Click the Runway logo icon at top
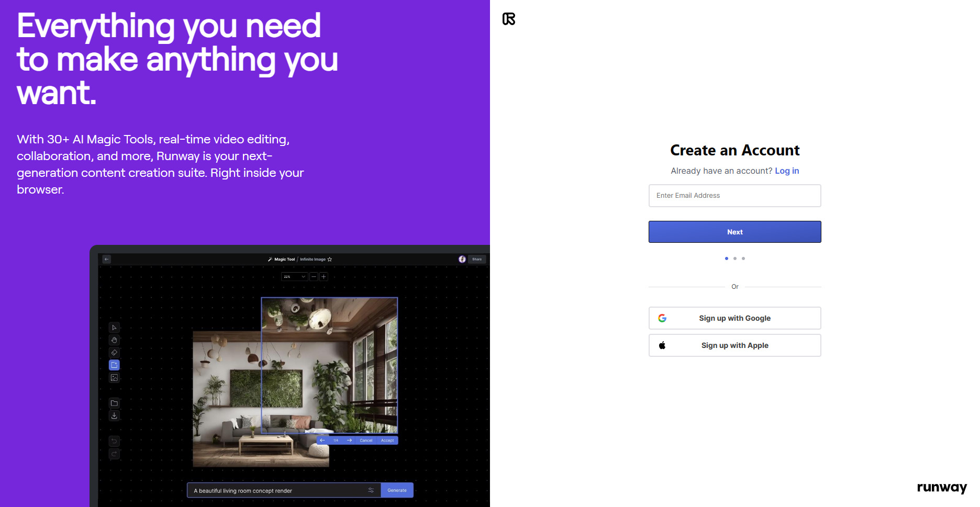The image size is (980, 507). (x=509, y=19)
